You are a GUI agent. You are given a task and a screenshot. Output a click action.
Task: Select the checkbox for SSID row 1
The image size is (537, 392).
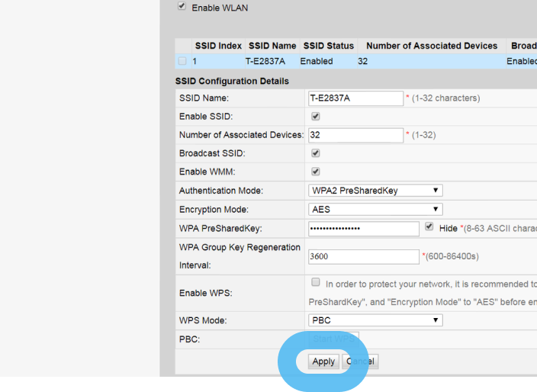tap(182, 61)
